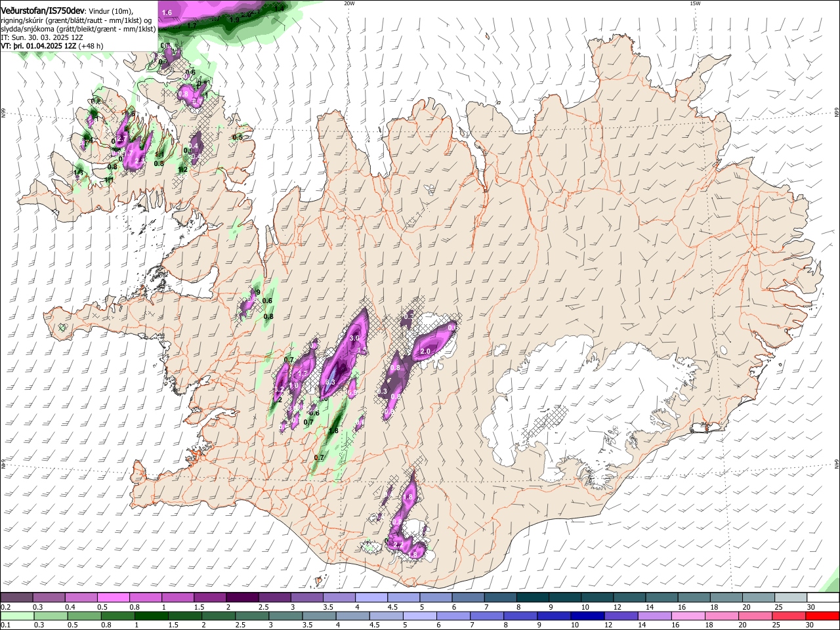Select the blue-violet 12 swatch in lower legend row
This screenshot has width=840, height=630.
[621, 616]
